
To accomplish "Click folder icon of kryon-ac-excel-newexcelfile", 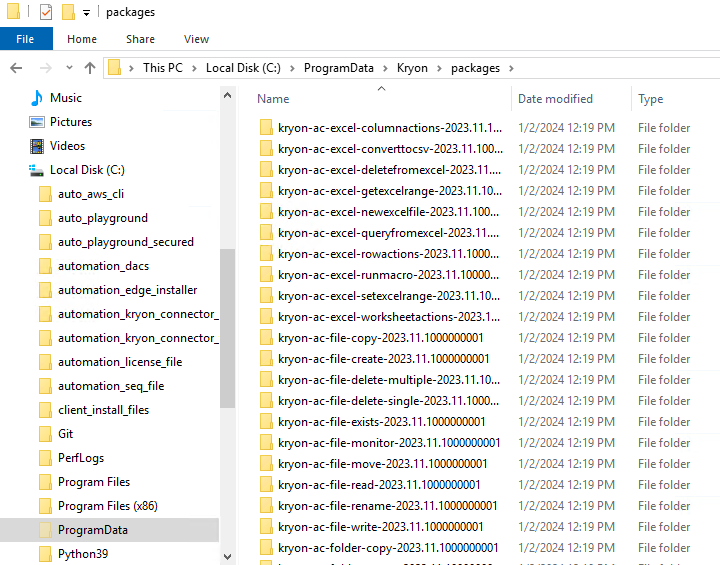I will click(x=266, y=212).
